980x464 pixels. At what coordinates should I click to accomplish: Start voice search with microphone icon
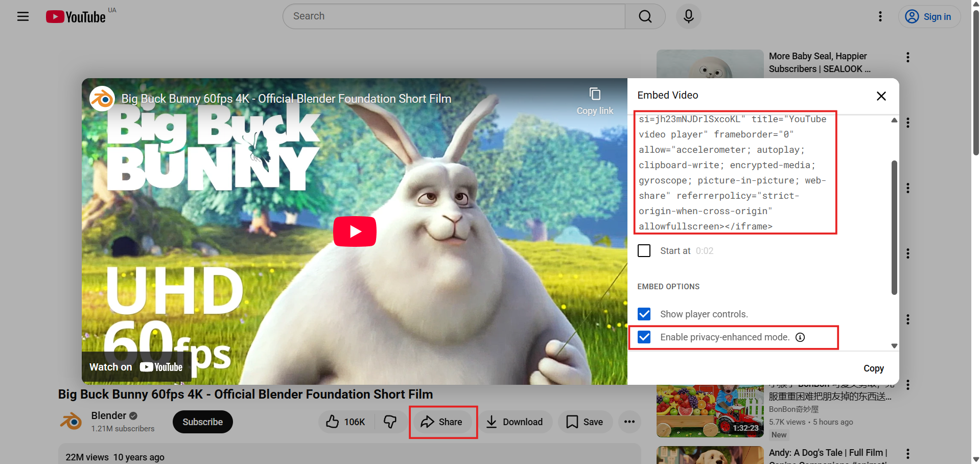[x=688, y=16]
